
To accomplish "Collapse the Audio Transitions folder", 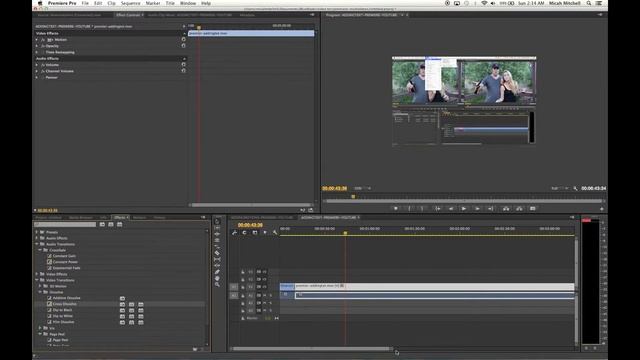I will tap(37, 244).
